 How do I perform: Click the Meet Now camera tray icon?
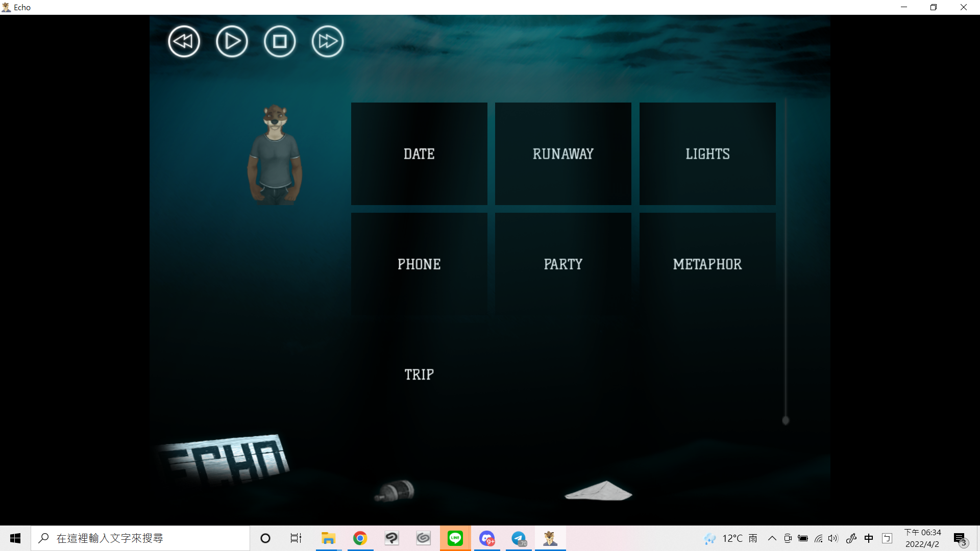[x=788, y=538]
